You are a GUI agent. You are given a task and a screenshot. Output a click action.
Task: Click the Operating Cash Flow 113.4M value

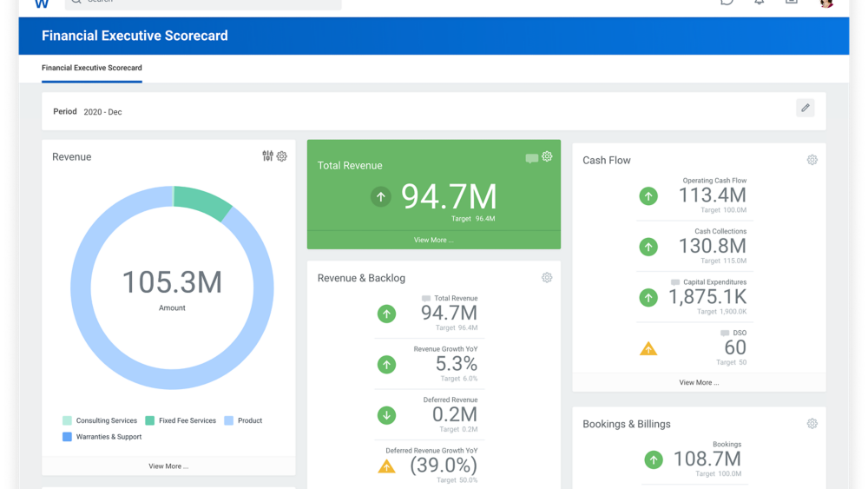[712, 195]
